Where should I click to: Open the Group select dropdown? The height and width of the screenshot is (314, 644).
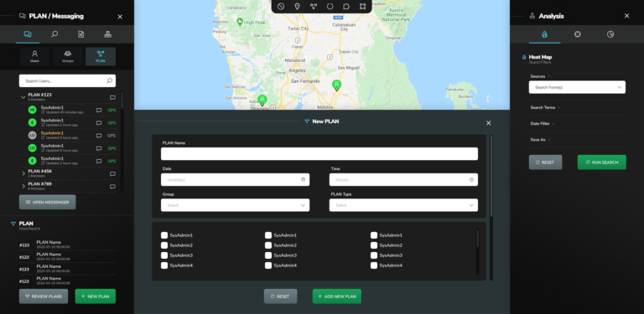click(x=236, y=205)
